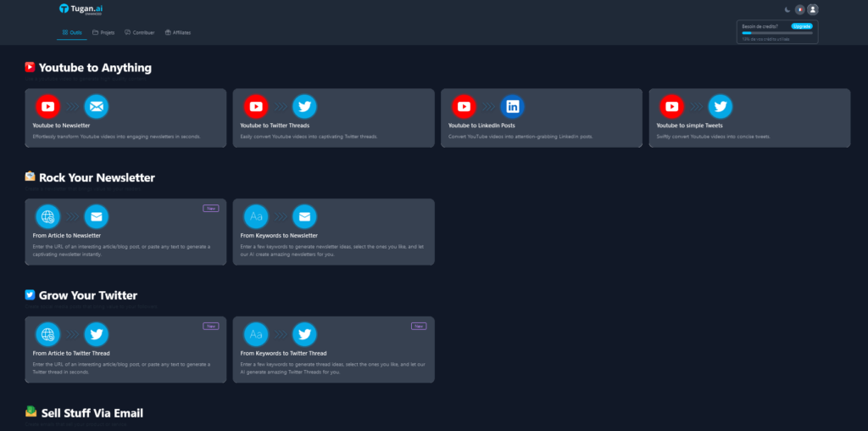The width and height of the screenshot is (868, 431).
Task: Open the Projets tab
Action: [x=103, y=32]
